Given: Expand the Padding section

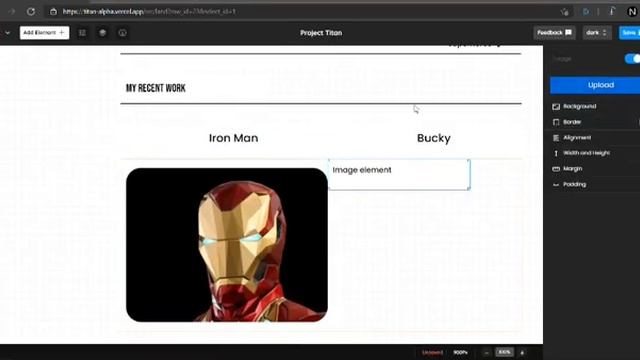Looking at the screenshot, I should coord(595,184).
